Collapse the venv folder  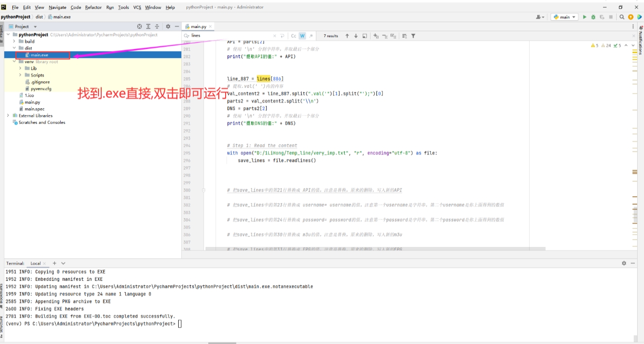tap(14, 62)
